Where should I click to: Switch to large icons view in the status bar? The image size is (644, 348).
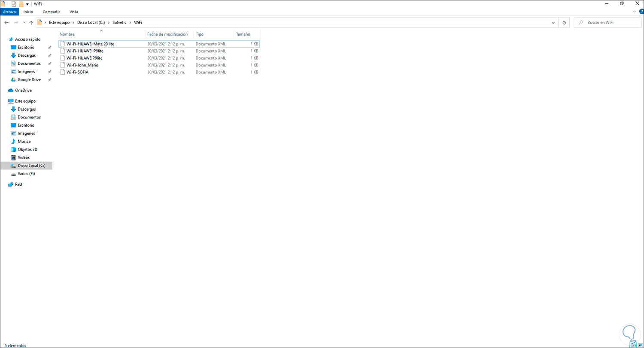click(640, 345)
